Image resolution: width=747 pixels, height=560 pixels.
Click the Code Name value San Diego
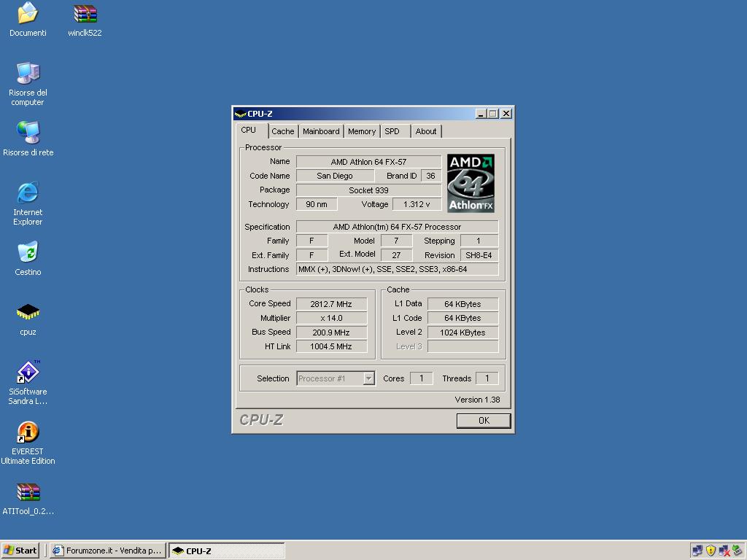pos(334,176)
